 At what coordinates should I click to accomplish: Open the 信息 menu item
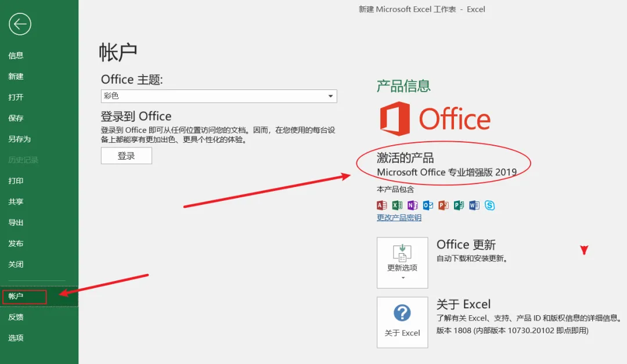tap(16, 56)
